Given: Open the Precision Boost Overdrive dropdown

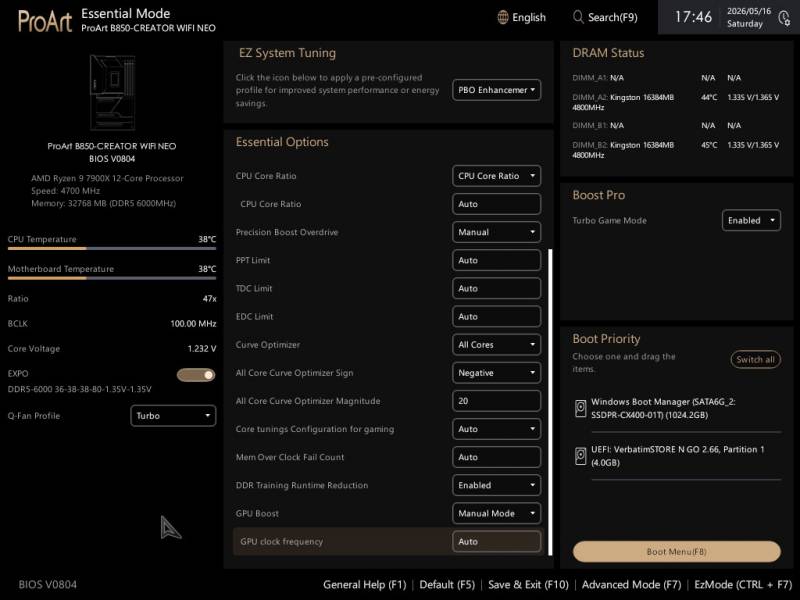Looking at the screenshot, I should click(x=496, y=232).
